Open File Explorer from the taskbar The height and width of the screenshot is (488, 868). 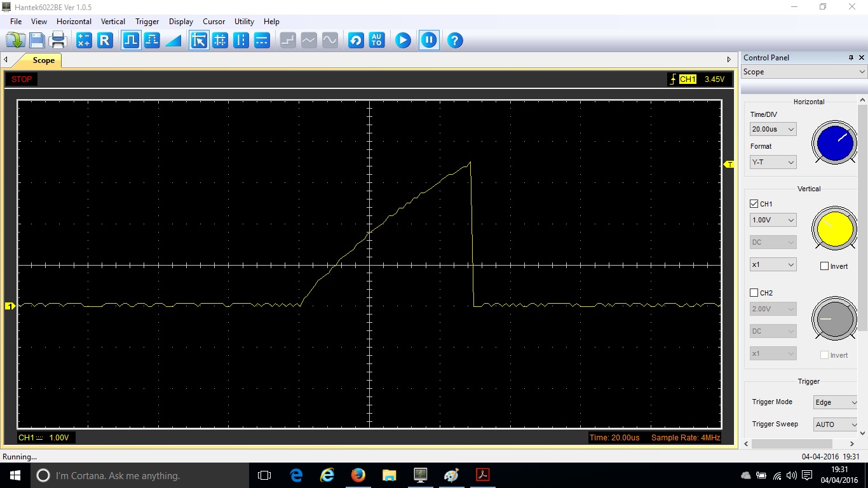point(390,475)
